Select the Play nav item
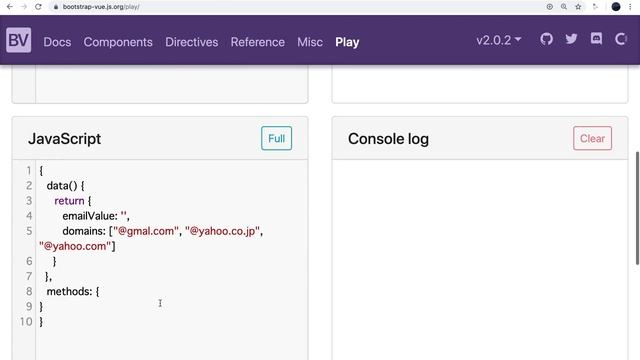 click(x=347, y=42)
